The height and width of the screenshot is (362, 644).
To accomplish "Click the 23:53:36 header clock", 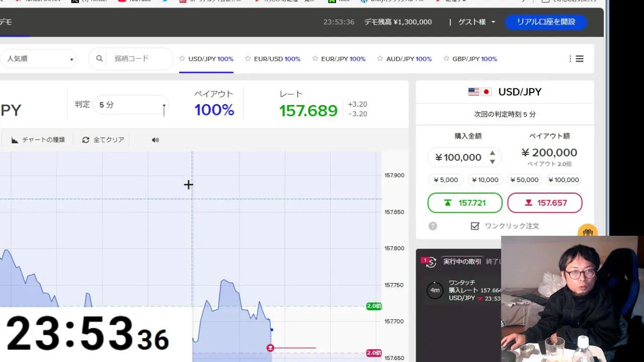I will pos(339,22).
